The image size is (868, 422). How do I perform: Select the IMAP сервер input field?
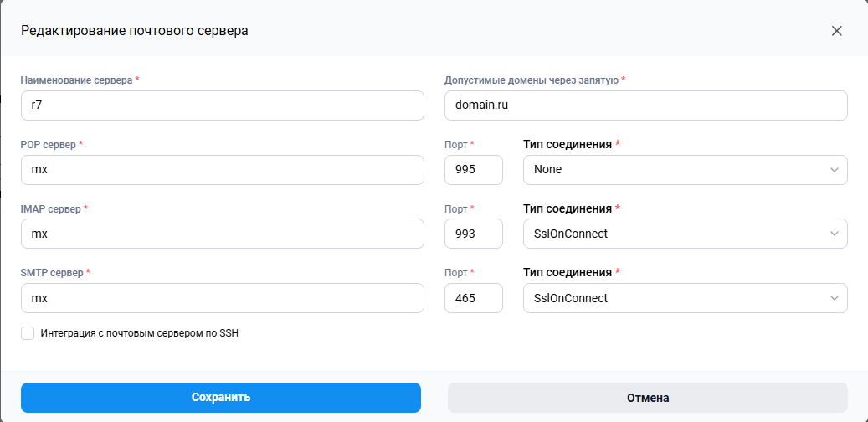(x=222, y=234)
